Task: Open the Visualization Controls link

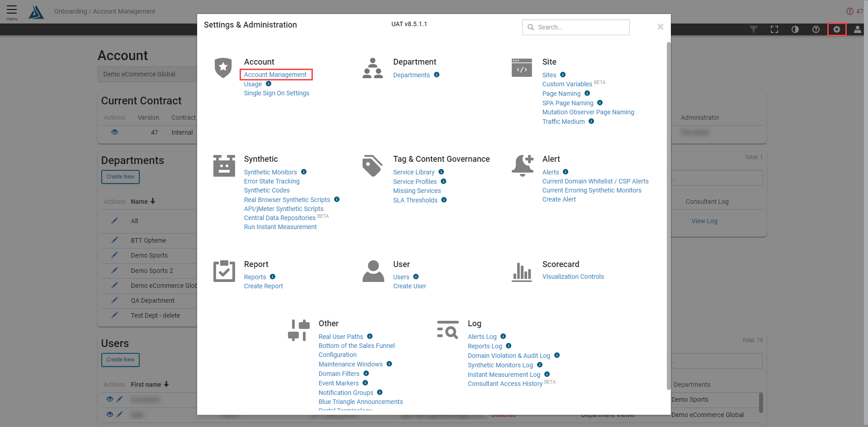Action: click(573, 277)
